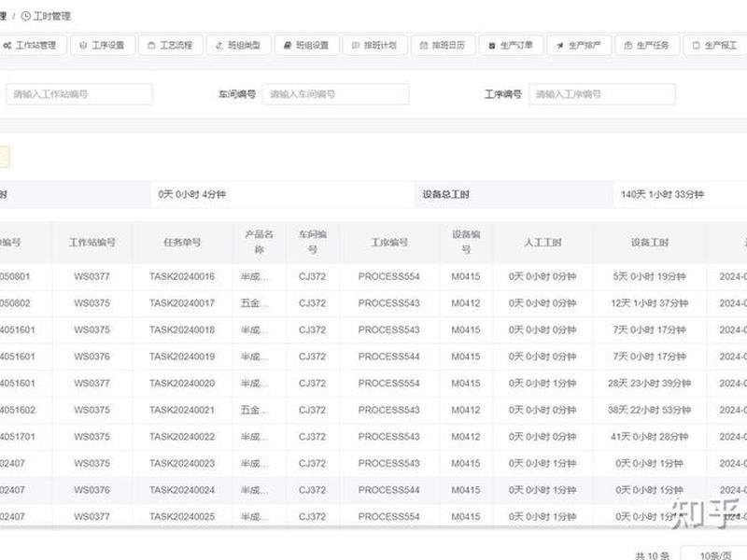Viewport: 747px width, 560px height.
Task: Click PROCESS543 in the TASK20240017 row
Action: click(x=389, y=303)
